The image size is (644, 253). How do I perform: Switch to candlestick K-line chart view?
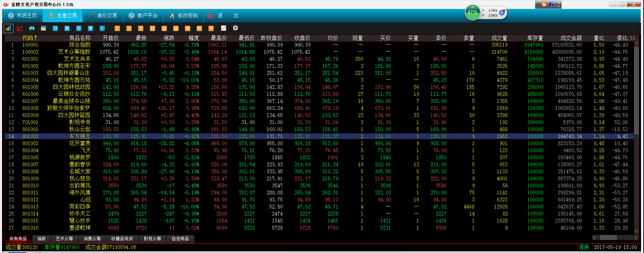32,28
